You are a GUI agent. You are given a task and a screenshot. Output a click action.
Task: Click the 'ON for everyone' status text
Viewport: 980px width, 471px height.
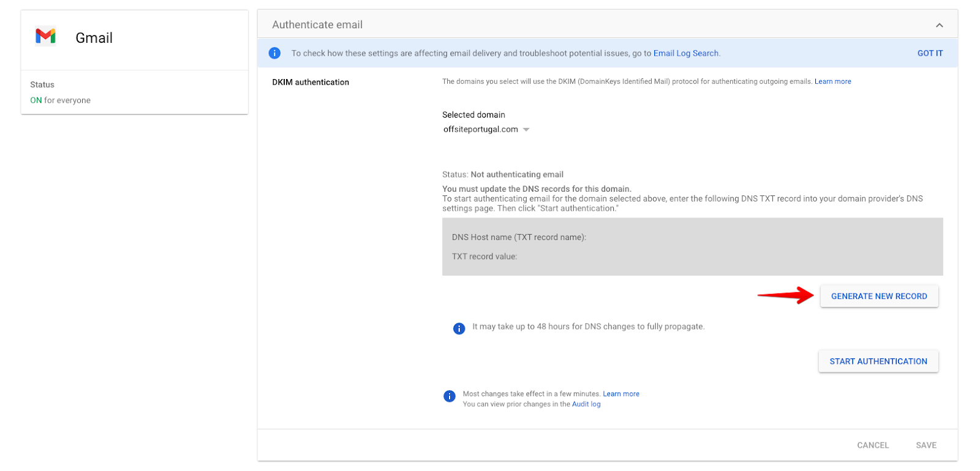pyautogui.click(x=60, y=100)
